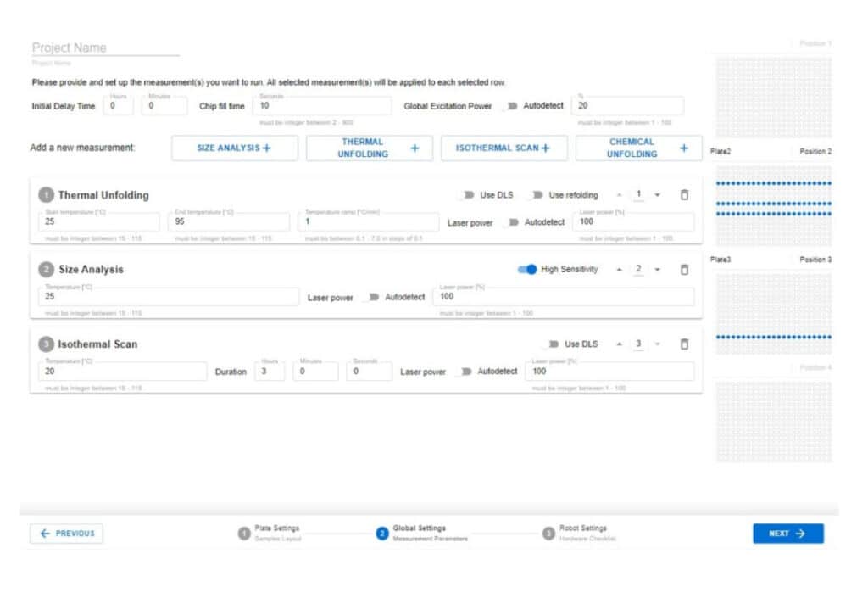Toggle Use refolding switch

[536, 195]
